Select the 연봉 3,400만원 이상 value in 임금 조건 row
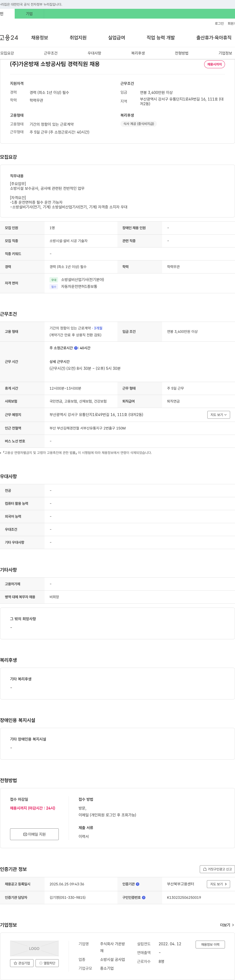The height and width of the screenshot is (980, 235). (x=182, y=332)
